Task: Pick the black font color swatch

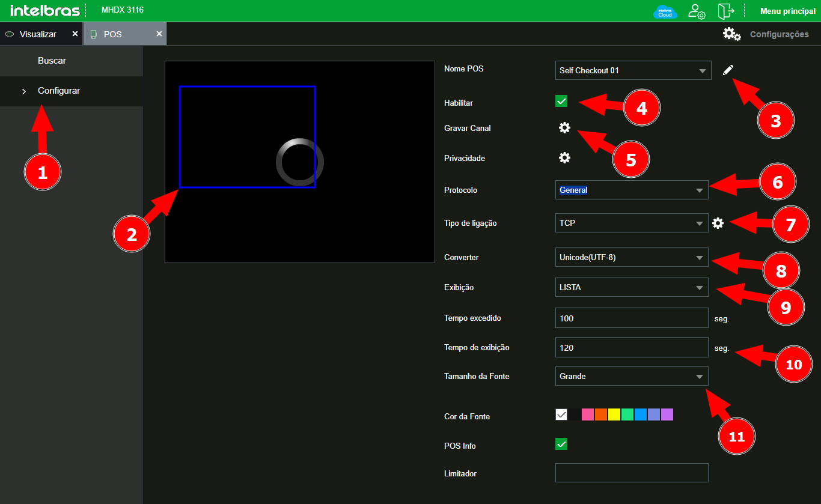Action: [575, 414]
